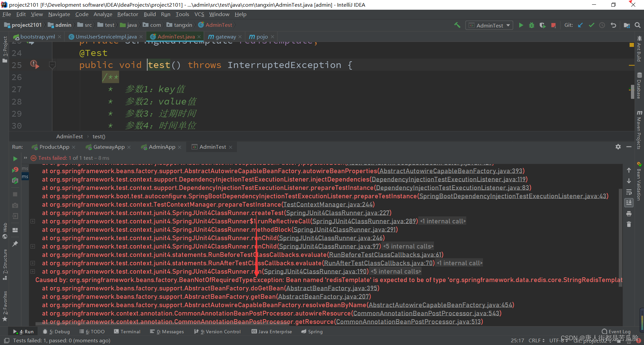
Task: Open the TestContextManager.java:244 link
Action: pyautogui.click(x=328, y=205)
